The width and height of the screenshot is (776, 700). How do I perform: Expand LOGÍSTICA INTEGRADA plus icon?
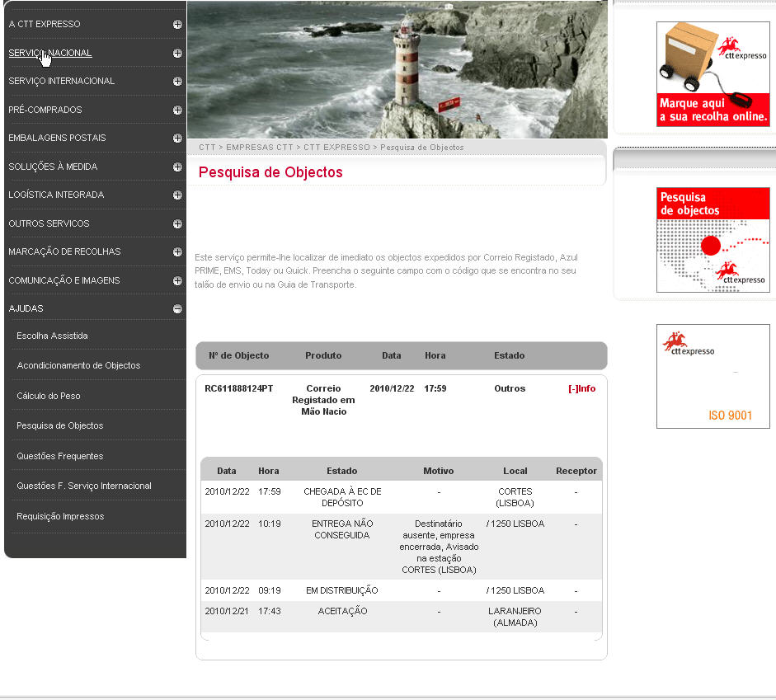tap(177, 195)
